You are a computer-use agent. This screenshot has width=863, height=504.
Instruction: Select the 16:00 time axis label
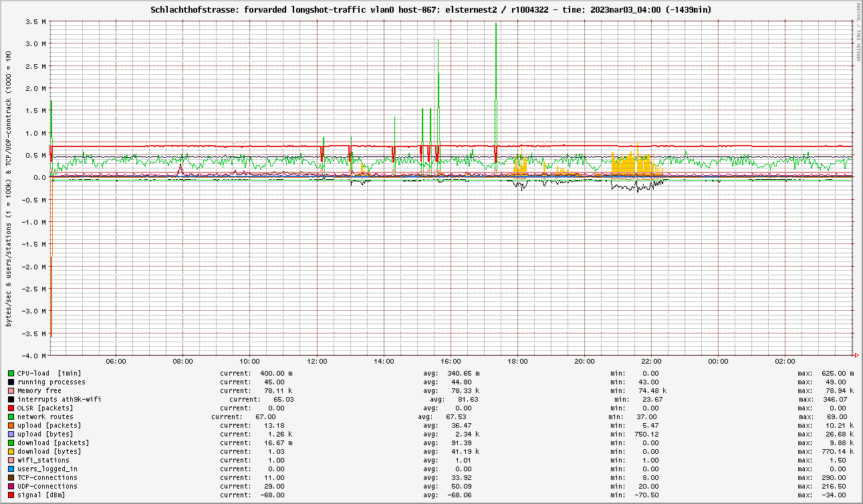coord(451,362)
